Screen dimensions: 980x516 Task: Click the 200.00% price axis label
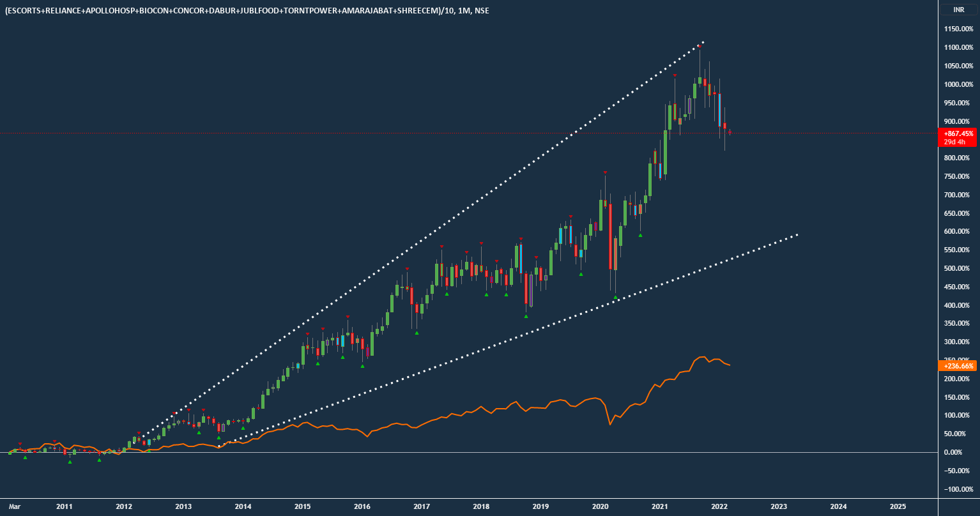click(958, 379)
